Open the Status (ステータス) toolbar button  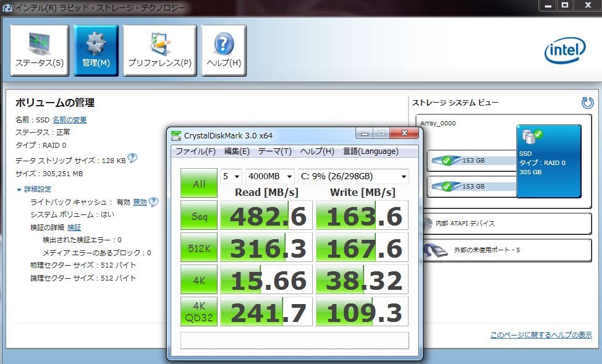39,51
